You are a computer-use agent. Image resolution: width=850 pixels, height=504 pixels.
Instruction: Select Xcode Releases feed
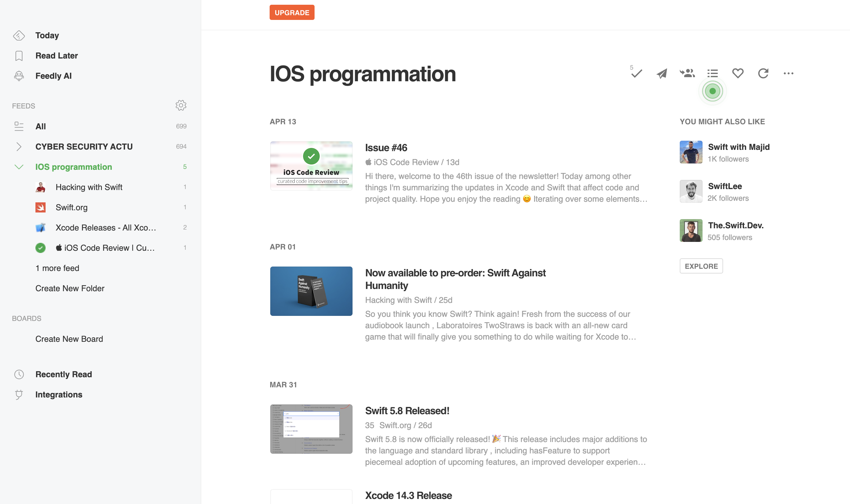106,228
